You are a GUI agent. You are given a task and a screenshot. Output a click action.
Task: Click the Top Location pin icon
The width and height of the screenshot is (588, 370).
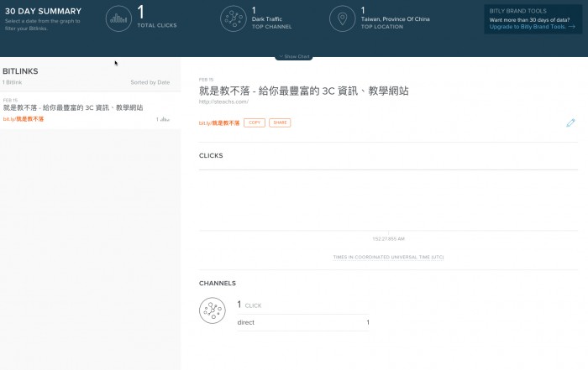coord(342,19)
